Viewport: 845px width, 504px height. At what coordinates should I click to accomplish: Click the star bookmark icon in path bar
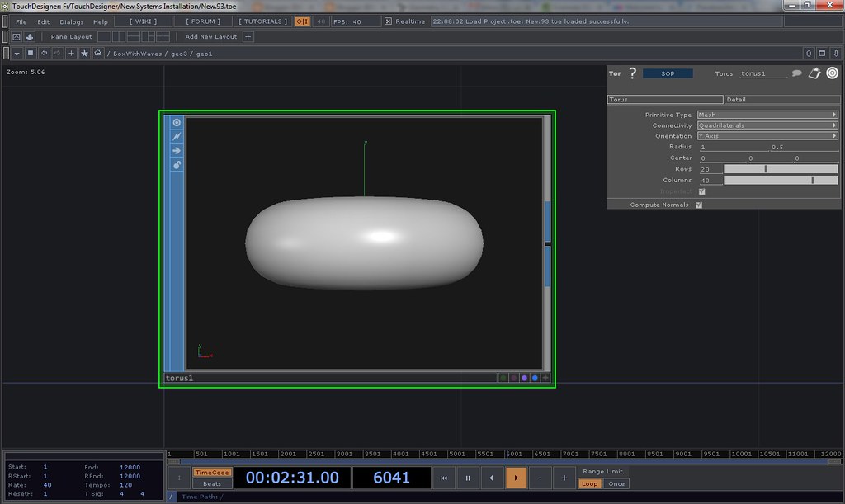84,54
